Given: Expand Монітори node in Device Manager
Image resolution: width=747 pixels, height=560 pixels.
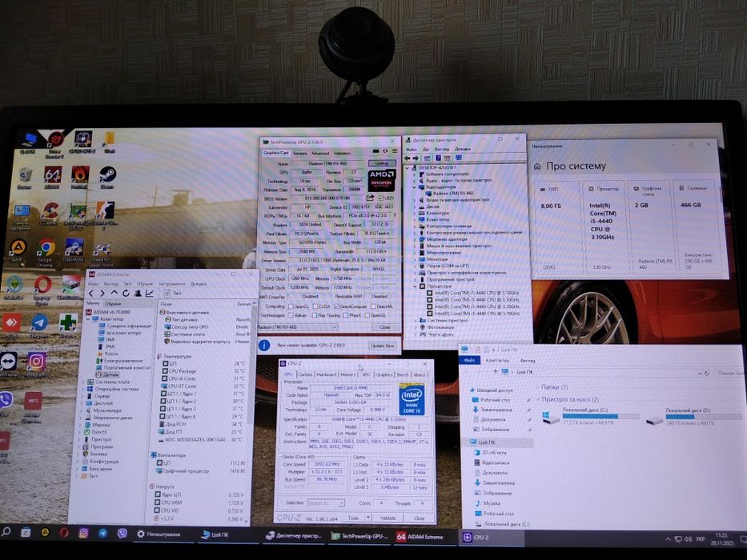Looking at the screenshot, I should click(415, 259).
